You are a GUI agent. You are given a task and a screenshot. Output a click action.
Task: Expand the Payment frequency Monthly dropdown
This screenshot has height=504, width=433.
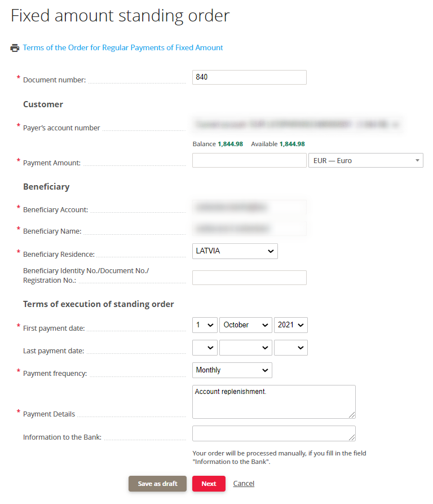232,370
